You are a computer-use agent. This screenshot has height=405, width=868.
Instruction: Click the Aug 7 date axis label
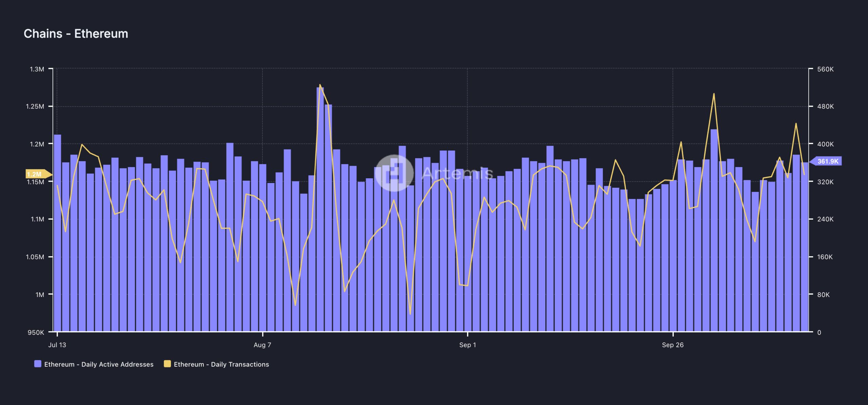tap(262, 345)
